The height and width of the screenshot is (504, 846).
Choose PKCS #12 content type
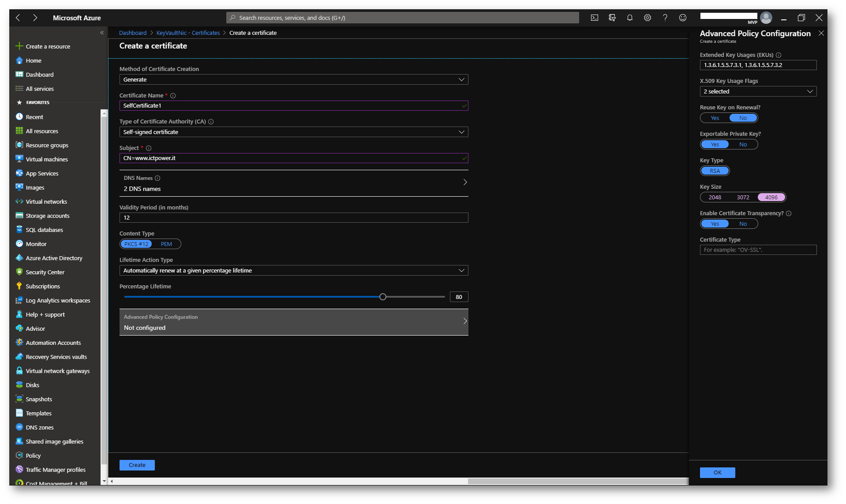coord(136,244)
